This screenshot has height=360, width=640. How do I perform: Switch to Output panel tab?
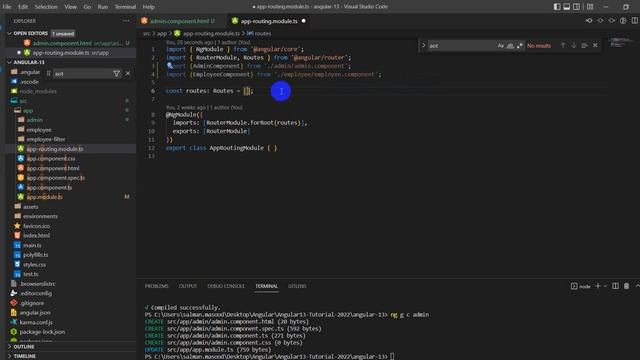[188, 286]
